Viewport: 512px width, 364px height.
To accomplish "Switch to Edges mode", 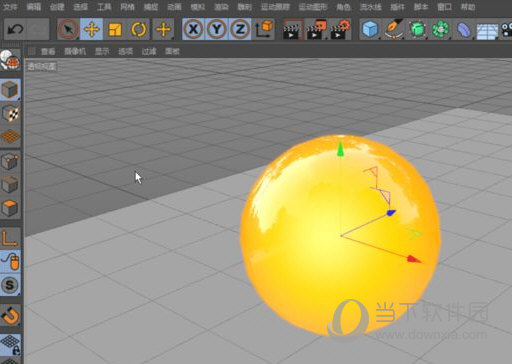I will [10, 185].
